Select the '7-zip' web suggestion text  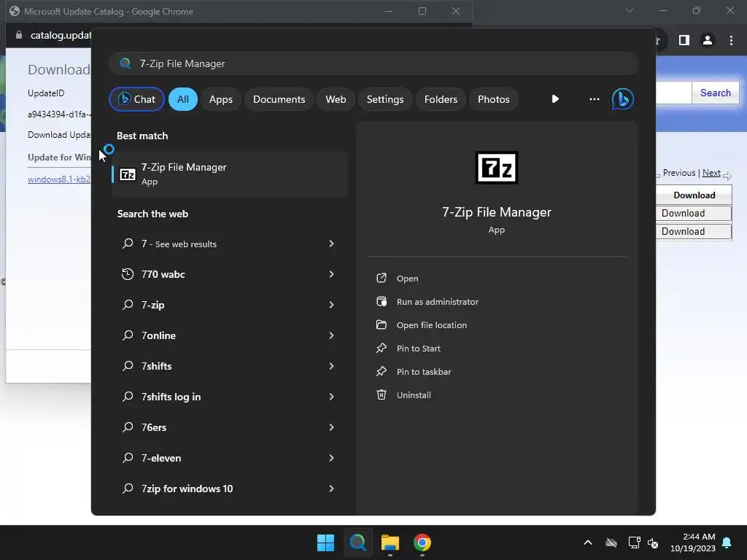coord(152,305)
